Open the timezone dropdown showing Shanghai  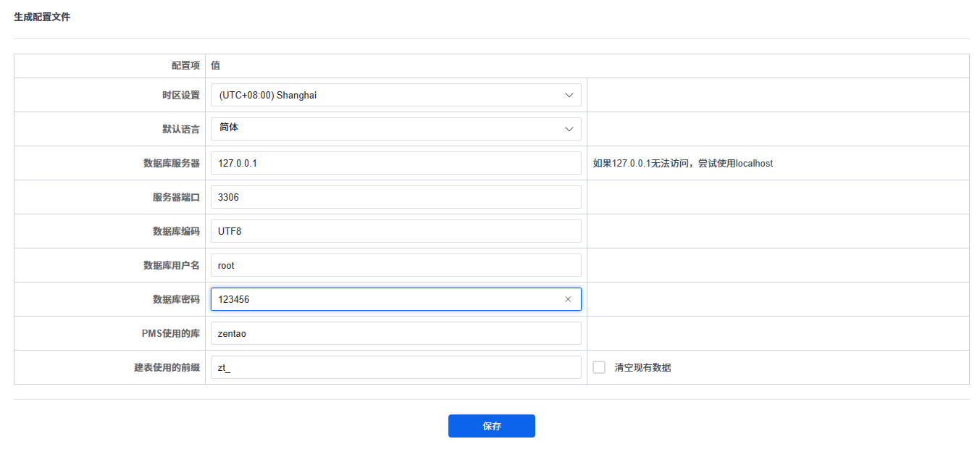click(395, 95)
